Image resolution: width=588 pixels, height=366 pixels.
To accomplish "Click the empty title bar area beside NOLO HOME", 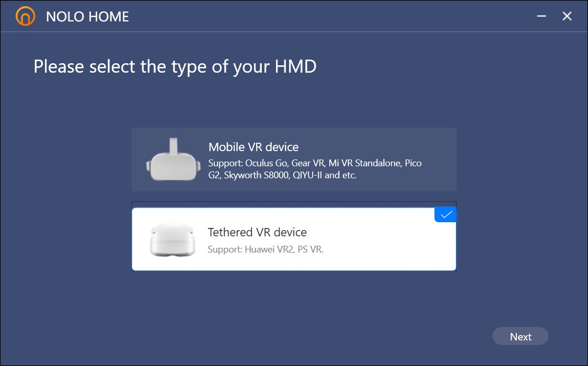I will pos(330,16).
